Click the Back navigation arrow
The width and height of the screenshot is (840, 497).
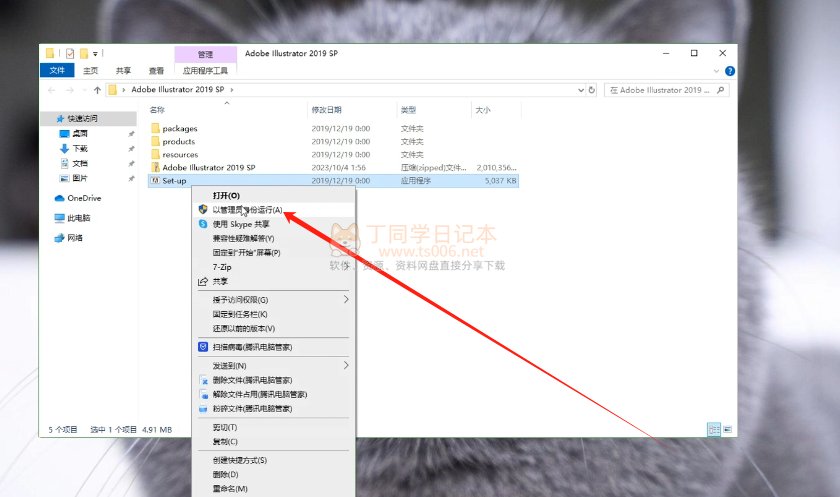click(x=52, y=90)
